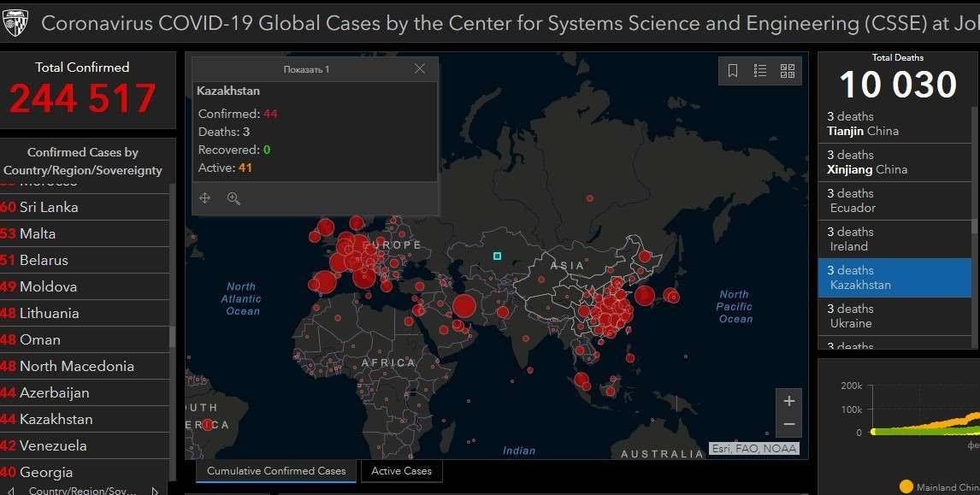980x495 pixels.
Task: Zoom in the map with plus button
Action: [x=788, y=401]
